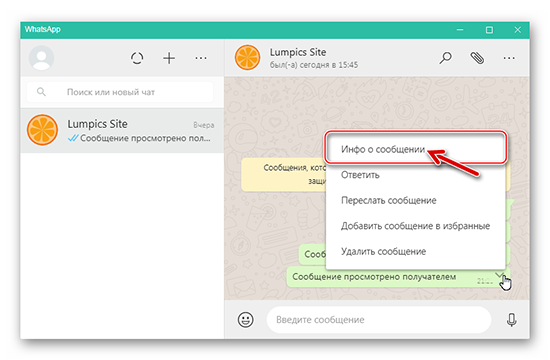Open the Status circle icon
The height and width of the screenshot is (360, 550).
tap(137, 58)
